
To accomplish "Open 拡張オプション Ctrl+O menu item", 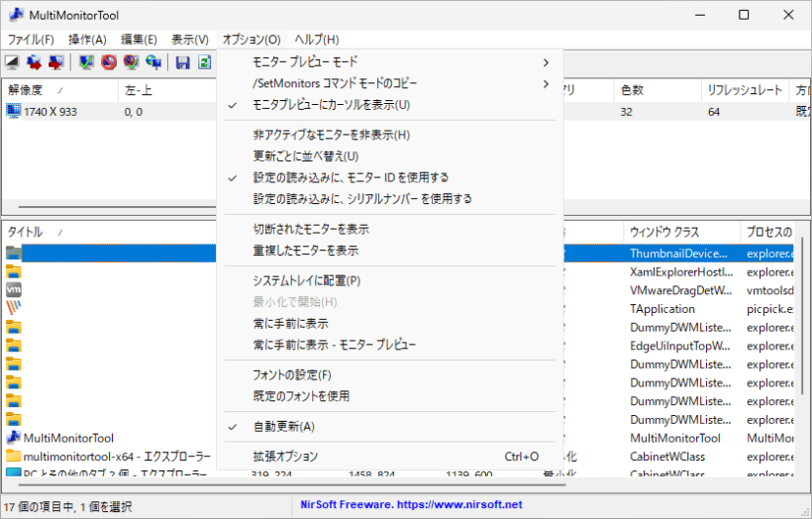I will (389, 457).
